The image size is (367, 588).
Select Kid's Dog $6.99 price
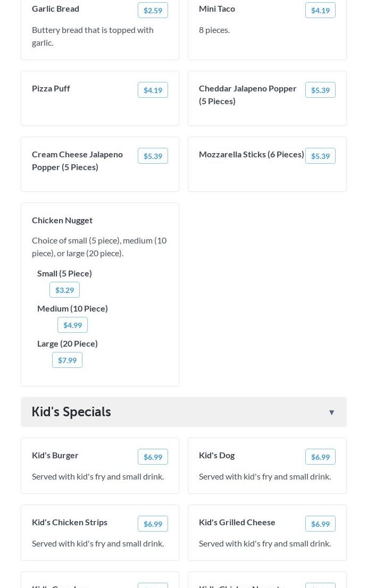point(320,457)
